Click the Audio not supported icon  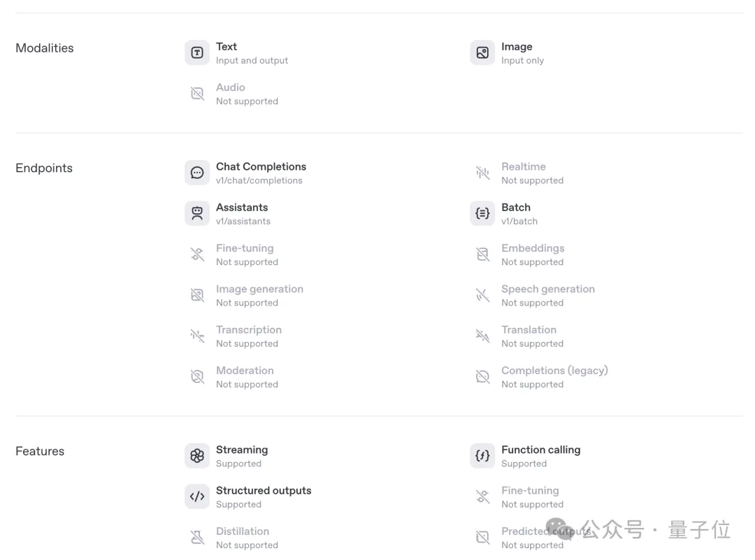(197, 94)
